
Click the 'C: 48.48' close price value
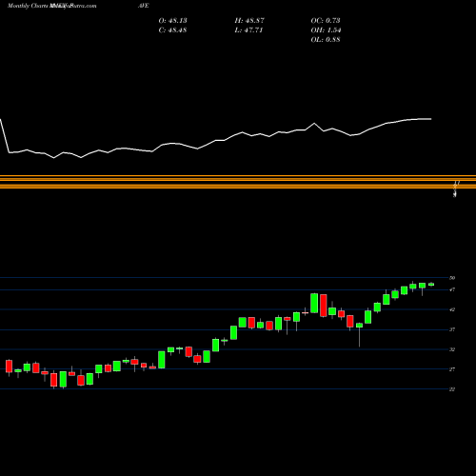click(x=172, y=30)
